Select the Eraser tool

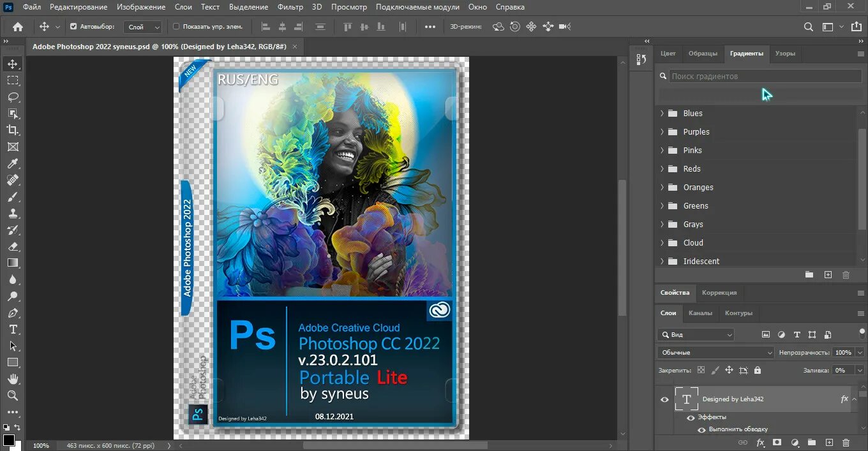[x=13, y=247]
